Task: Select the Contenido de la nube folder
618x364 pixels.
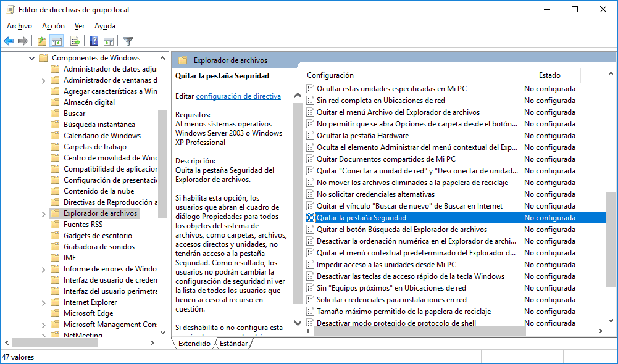Action: coord(99,191)
